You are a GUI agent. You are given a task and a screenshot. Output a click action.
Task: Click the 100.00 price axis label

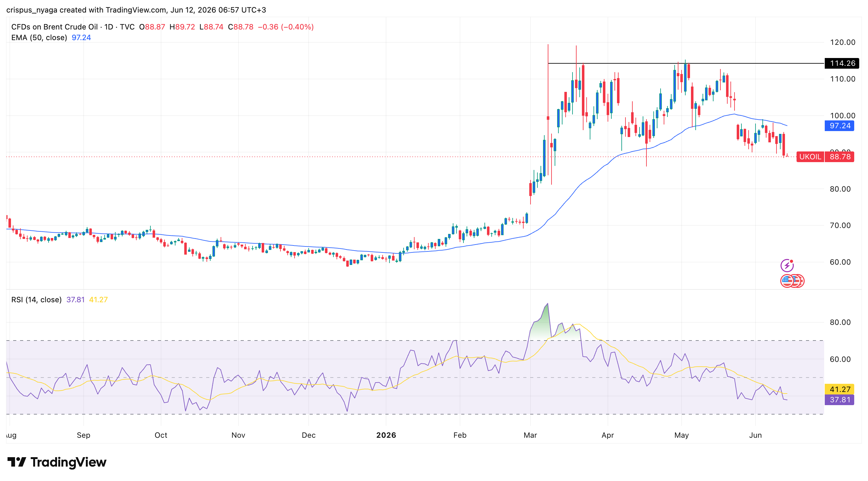click(x=842, y=116)
